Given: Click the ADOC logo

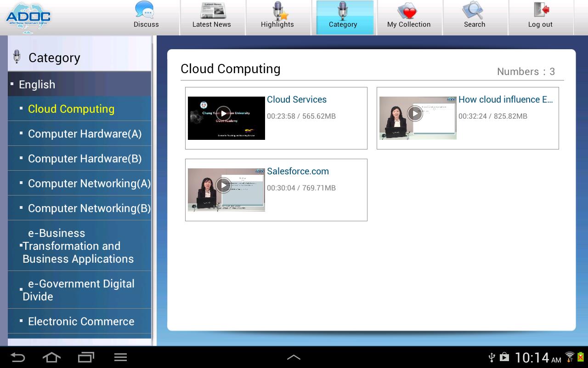Looking at the screenshot, I should [x=28, y=17].
